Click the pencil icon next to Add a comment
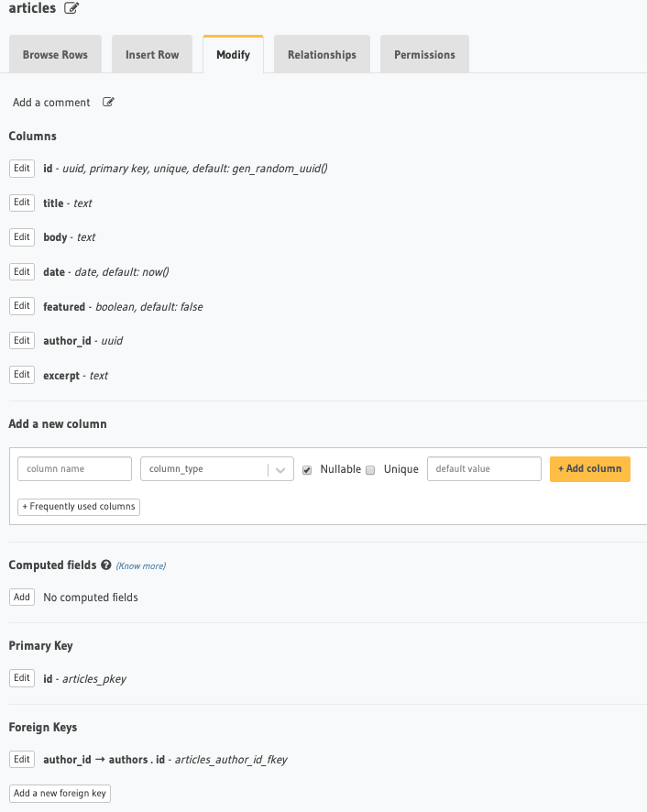This screenshot has height=812, width=647. pyautogui.click(x=108, y=102)
